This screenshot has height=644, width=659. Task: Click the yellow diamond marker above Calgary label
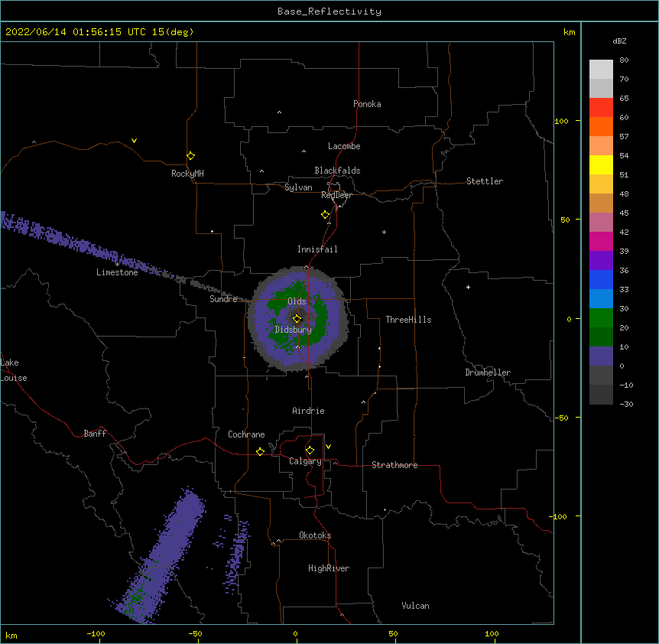(x=310, y=450)
